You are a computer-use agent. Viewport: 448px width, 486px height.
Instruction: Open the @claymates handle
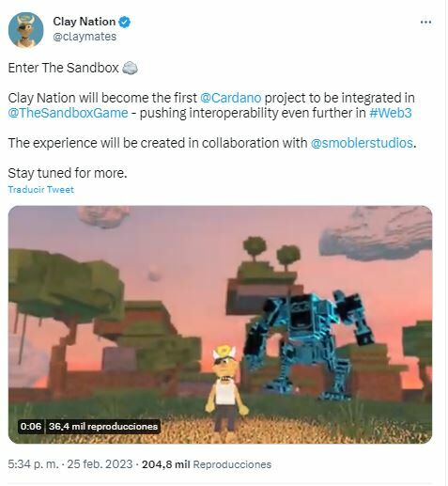[85, 37]
